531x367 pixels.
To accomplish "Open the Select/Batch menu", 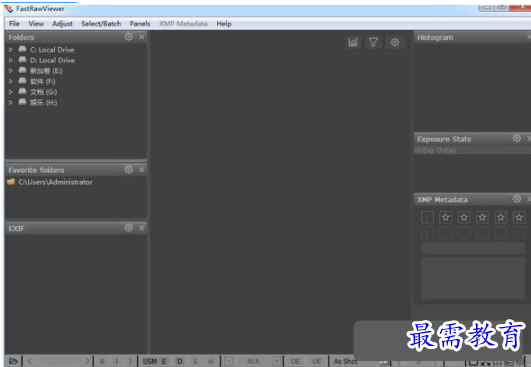I will [101, 24].
